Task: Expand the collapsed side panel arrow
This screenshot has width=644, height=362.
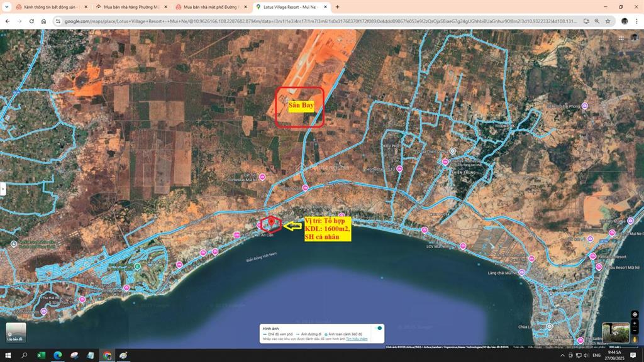Action: pos(3,189)
